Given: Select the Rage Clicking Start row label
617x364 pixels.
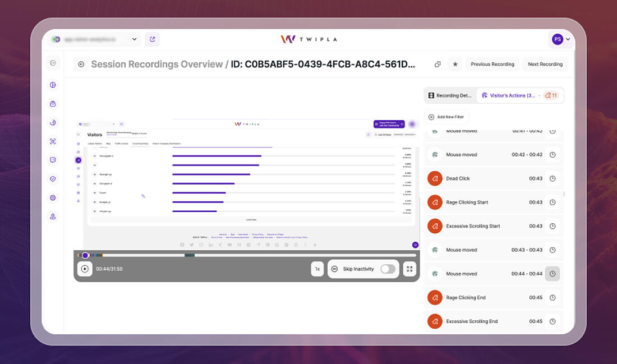Looking at the screenshot, I should pos(467,202).
